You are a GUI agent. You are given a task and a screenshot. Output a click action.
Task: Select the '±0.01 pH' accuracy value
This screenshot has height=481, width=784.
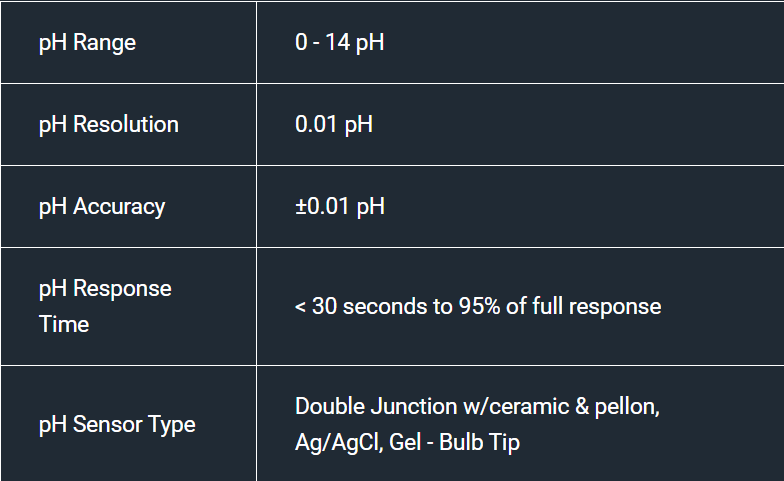tap(340, 206)
